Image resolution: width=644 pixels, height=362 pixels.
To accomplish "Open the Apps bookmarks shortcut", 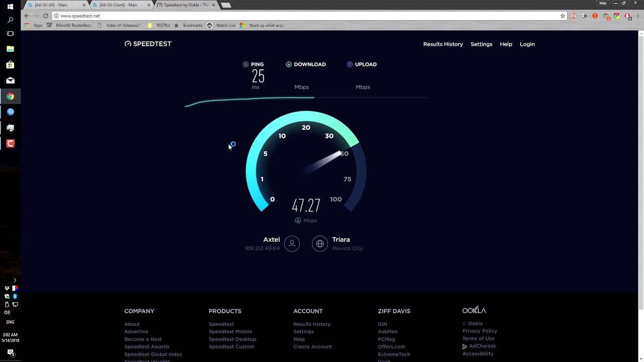I will (34, 25).
